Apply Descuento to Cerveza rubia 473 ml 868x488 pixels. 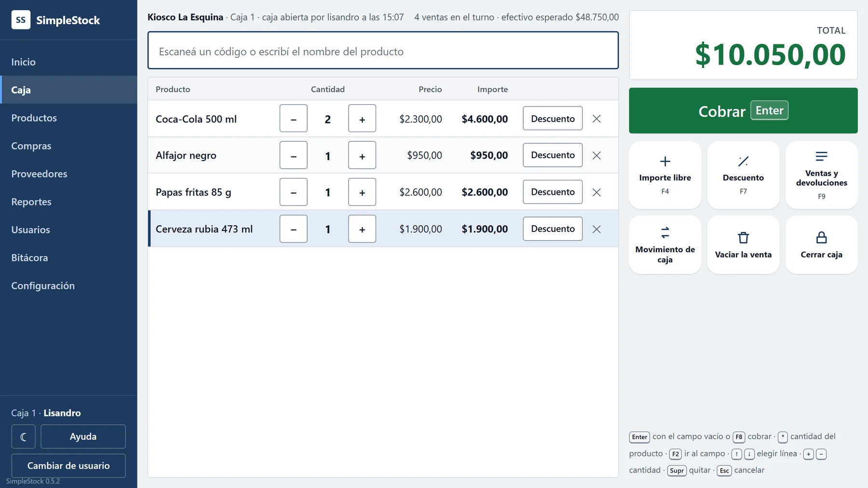553,229
